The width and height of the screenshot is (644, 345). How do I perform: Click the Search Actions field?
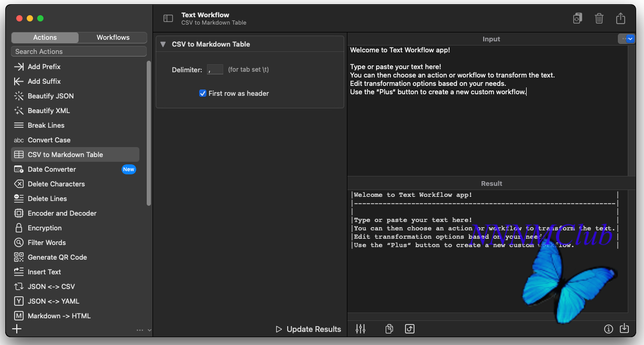[x=79, y=51]
